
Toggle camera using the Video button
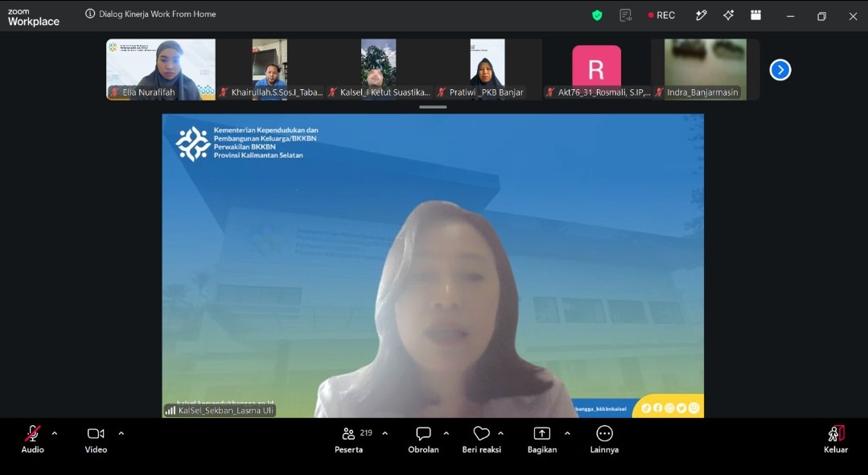point(96,440)
